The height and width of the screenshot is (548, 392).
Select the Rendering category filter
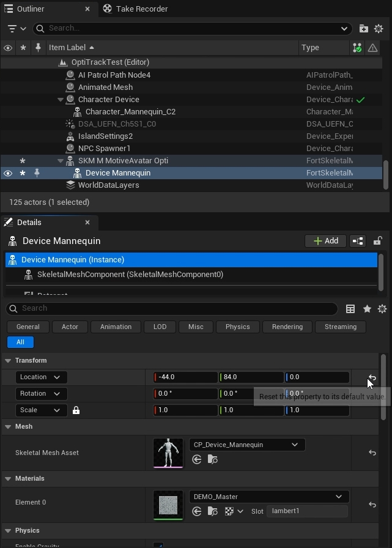[x=287, y=327]
